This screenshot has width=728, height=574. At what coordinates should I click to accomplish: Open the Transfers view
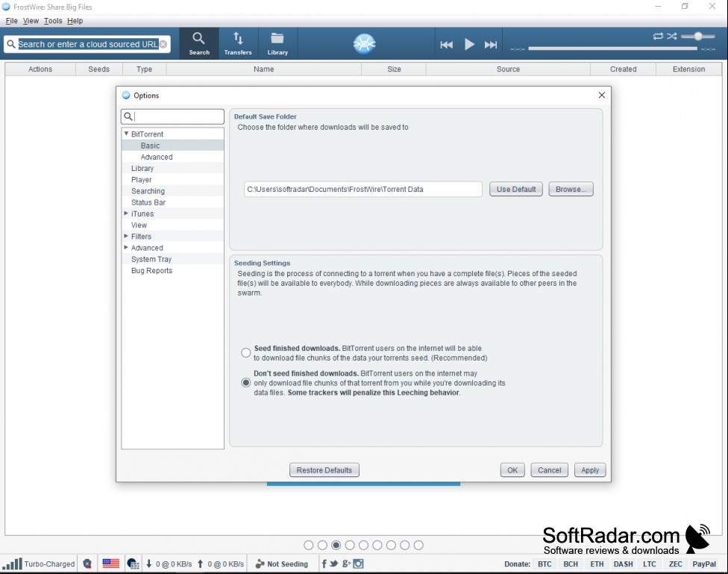[x=238, y=43]
